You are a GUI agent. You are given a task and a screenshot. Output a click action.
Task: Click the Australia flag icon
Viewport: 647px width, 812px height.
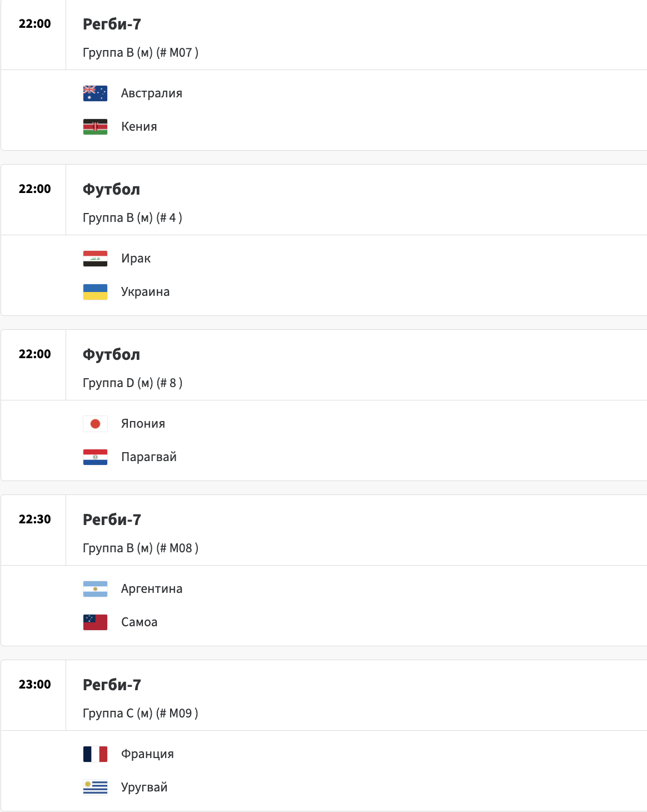pos(95,93)
